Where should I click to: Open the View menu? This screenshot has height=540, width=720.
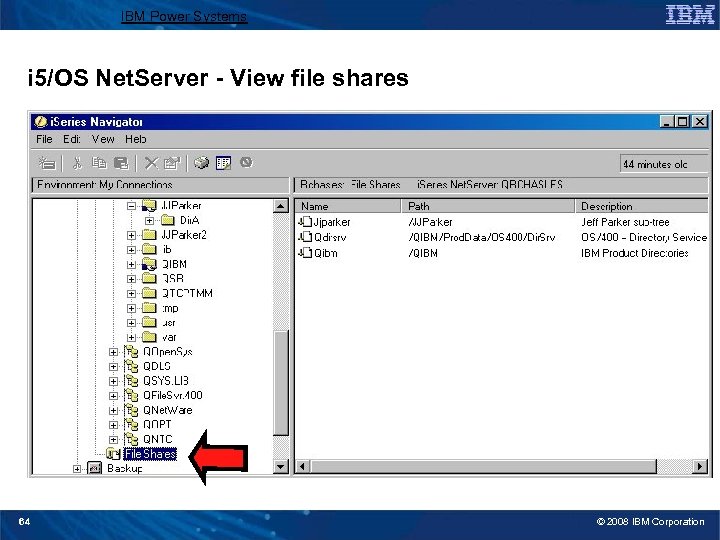[x=103, y=139]
